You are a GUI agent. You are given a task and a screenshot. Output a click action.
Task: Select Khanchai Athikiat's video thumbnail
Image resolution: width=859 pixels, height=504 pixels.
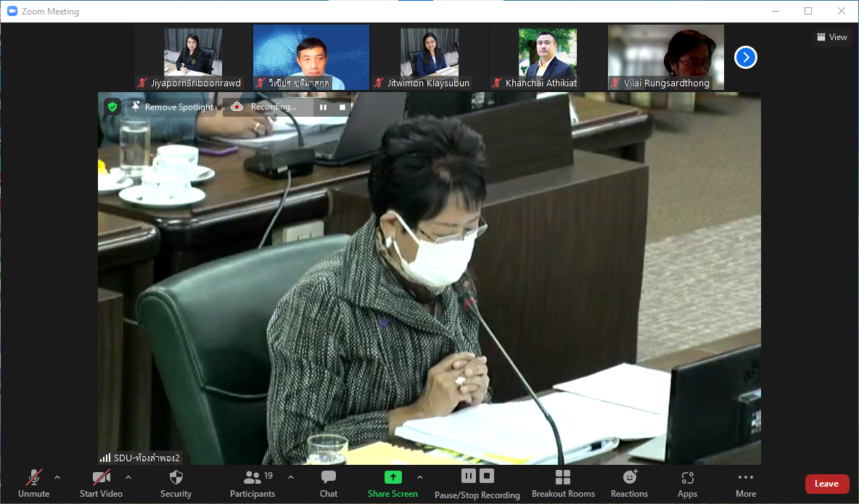click(548, 57)
